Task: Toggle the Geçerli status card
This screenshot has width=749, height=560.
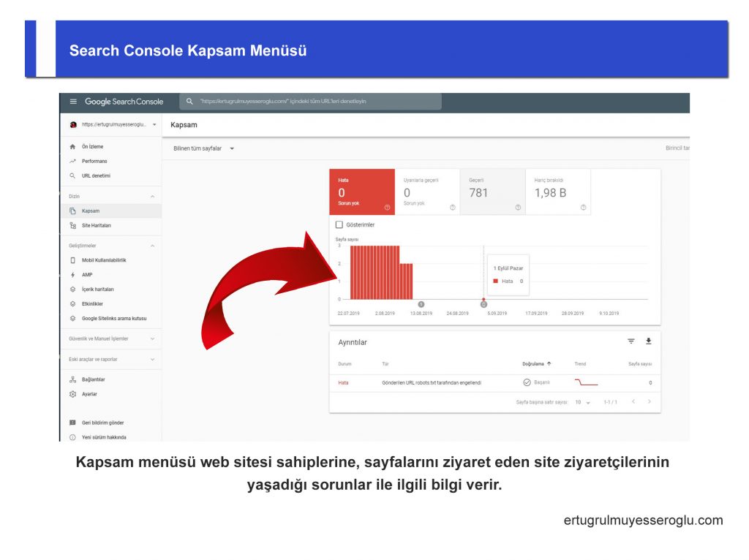Action: tap(492, 190)
